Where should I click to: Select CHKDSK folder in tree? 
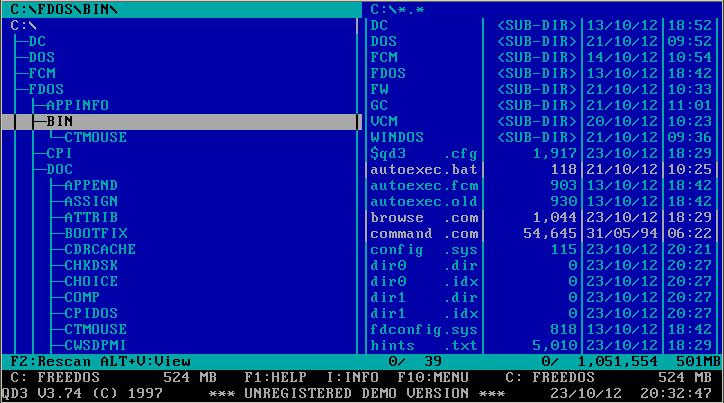click(91, 265)
